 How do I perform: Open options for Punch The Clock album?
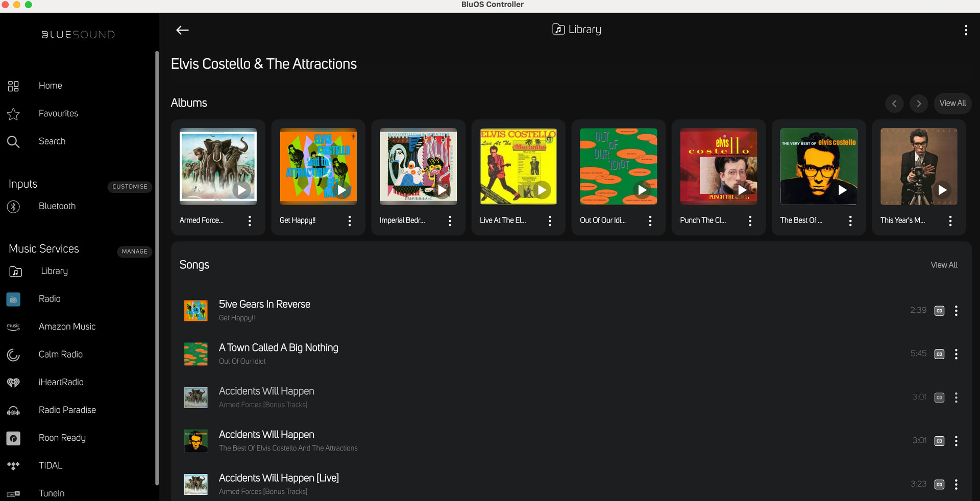pyautogui.click(x=750, y=221)
